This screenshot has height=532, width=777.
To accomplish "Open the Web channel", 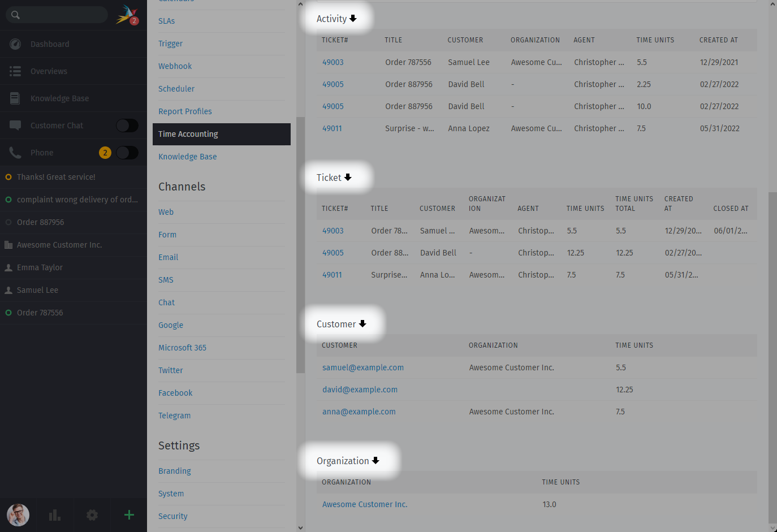I will tap(166, 212).
